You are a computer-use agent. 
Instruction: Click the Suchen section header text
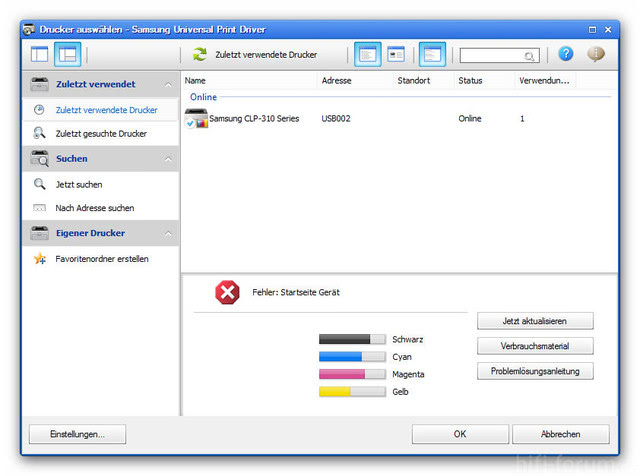72,159
